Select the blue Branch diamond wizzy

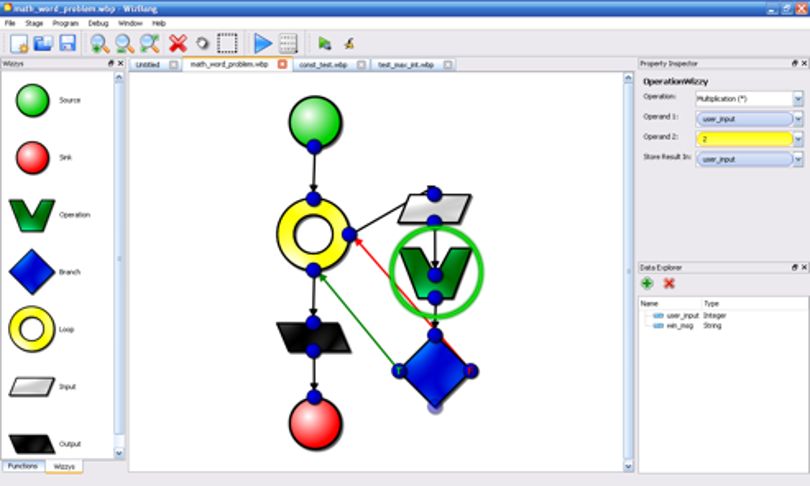coord(32,272)
